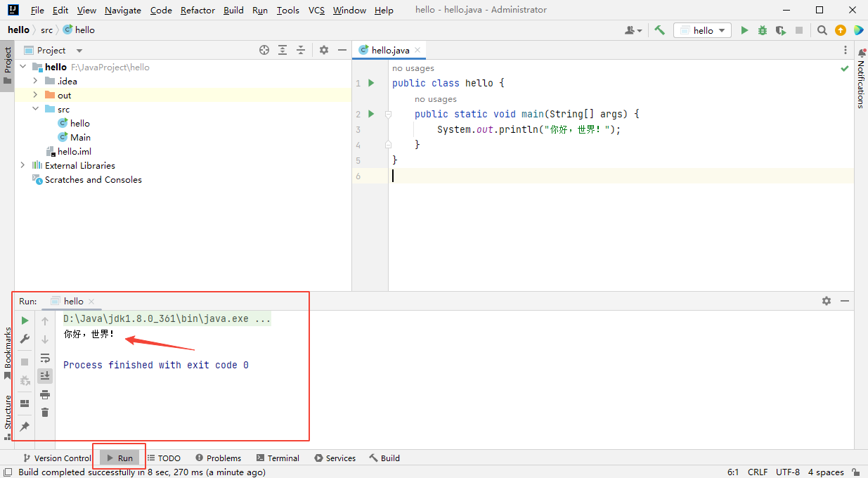Click the Build Project hammer icon
Viewport: 868px width, 478px height.
coord(659,30)
